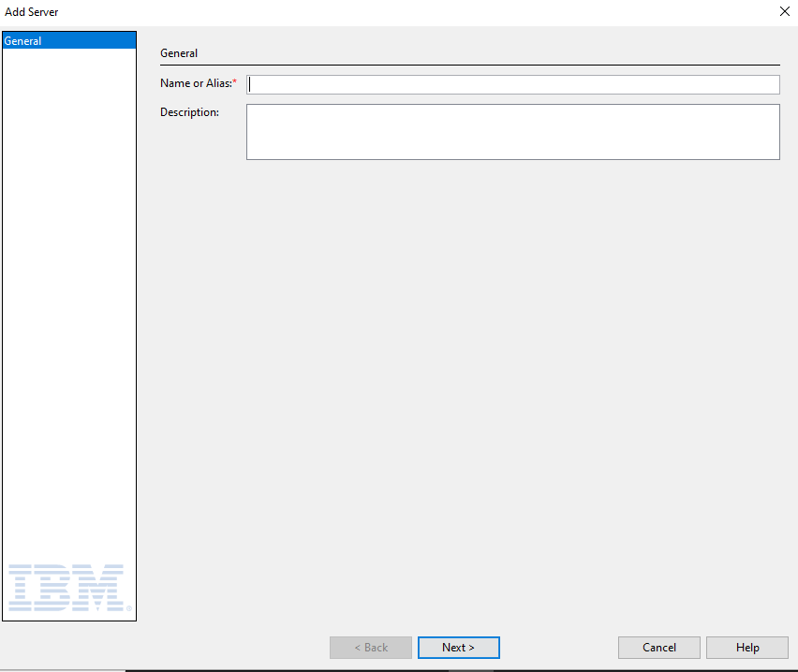Open Help for this dialog
The width and height of the screenshot is (798, 672).
(x=747, y=648)
